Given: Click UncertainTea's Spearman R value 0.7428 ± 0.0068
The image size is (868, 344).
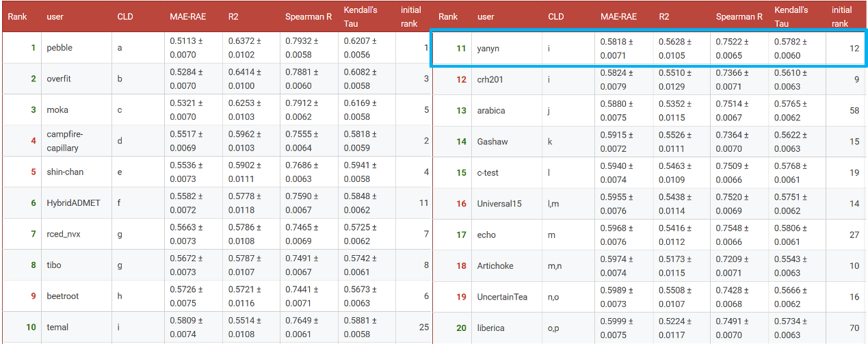Looking at the screenshot, I should pyautogui.click(x=733, y=297).
